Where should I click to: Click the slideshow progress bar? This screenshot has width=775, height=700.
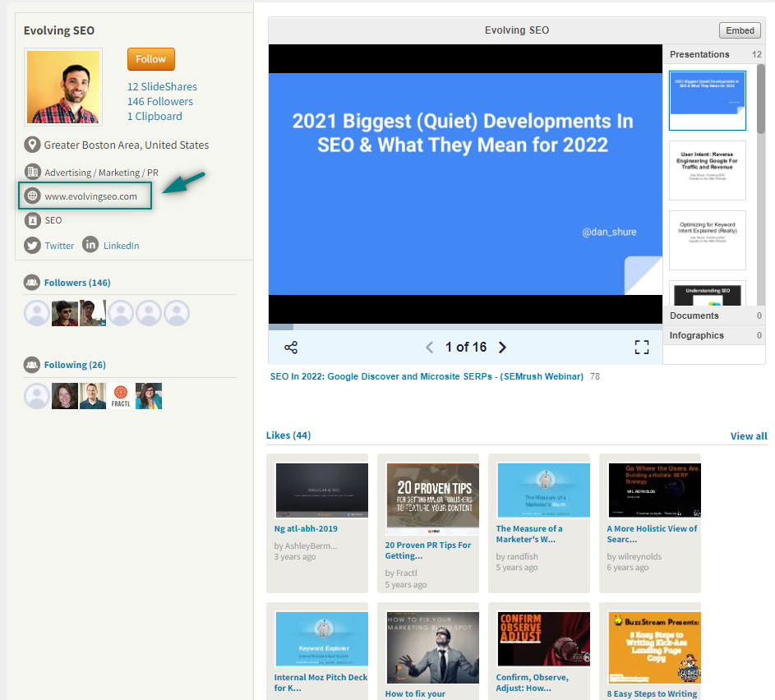465,327
